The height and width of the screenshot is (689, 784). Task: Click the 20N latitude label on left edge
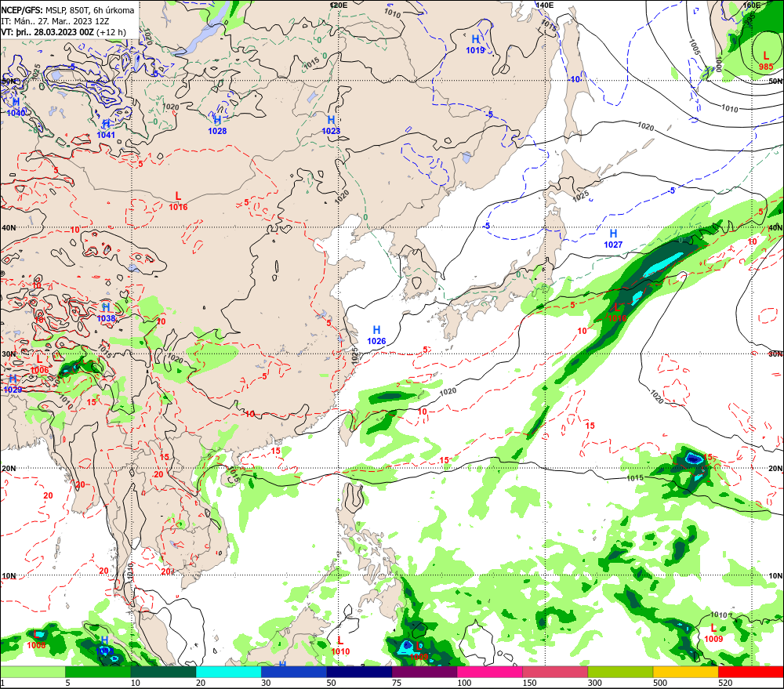[9, 469]
